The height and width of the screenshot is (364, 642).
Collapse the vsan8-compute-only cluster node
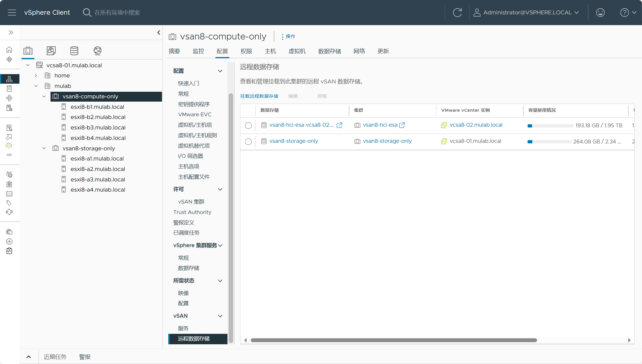[44, 97]
